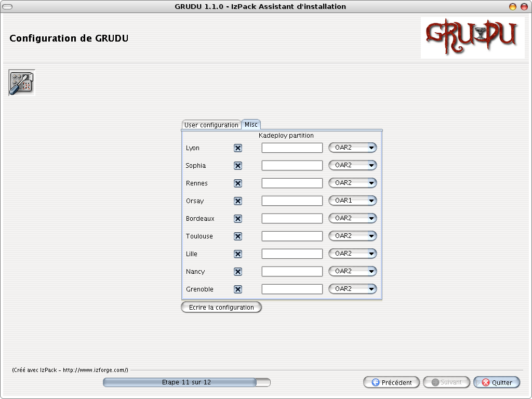Click the Configuration de GRUDU heading
532x399 pixels.
tap(69, 38)
